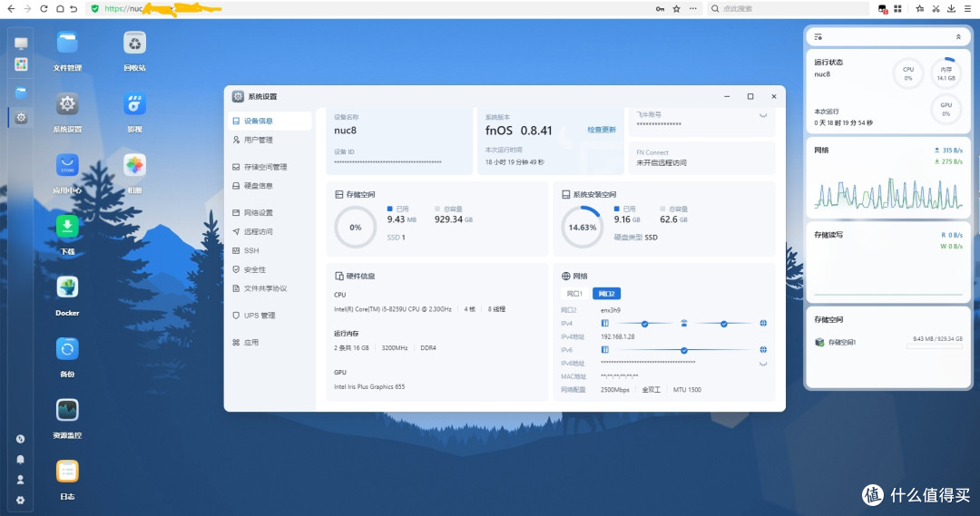980x516 pixels.
Task: Select the running settings gear in dock
Action: click(x=21, y=118)
